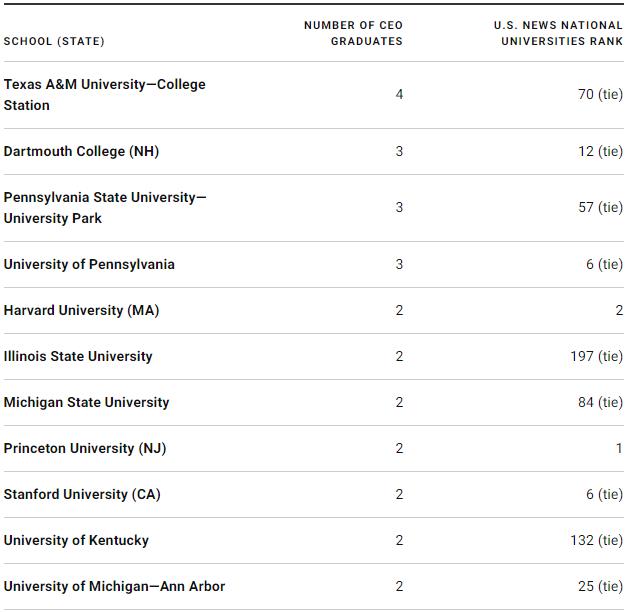Select Stanford University (CA) entry

click(x=82, y=494)
